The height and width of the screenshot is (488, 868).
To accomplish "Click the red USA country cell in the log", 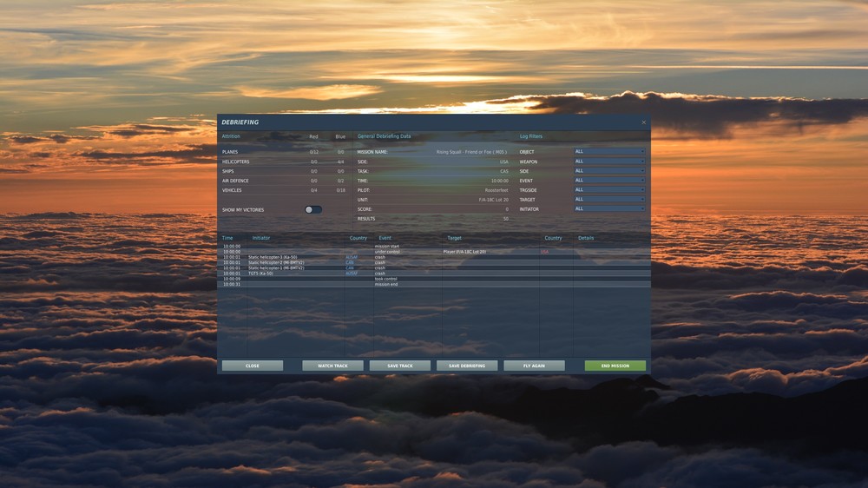I will point(545,252).
